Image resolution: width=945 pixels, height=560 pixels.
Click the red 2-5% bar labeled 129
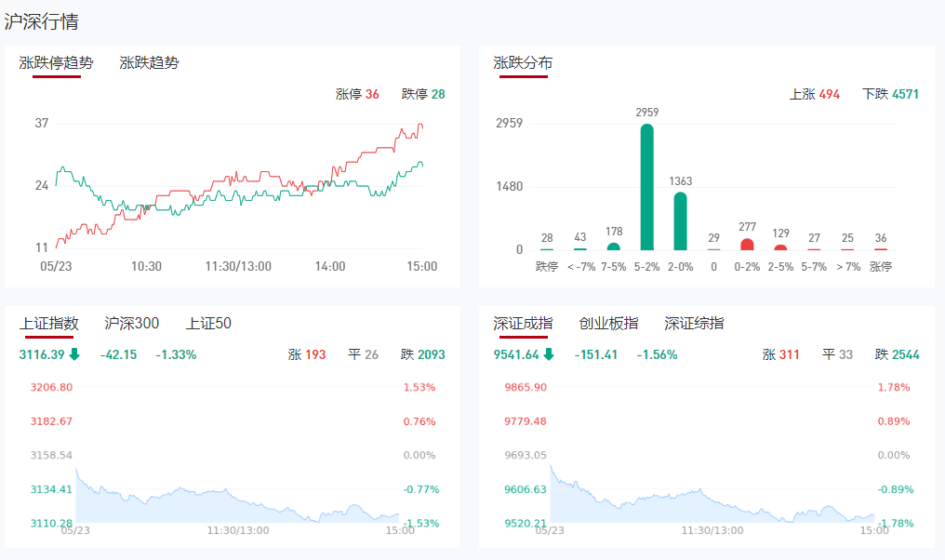tap(780, 247)
